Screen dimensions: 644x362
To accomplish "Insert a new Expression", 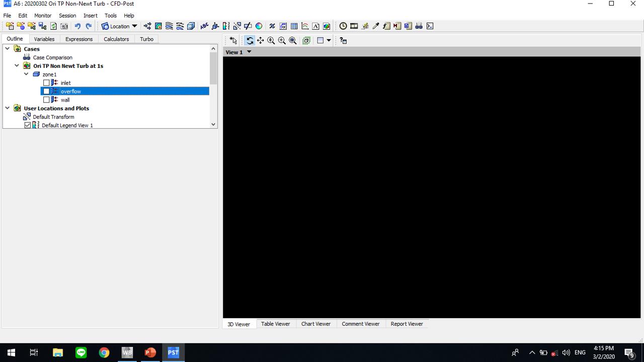I will [283, 26].
